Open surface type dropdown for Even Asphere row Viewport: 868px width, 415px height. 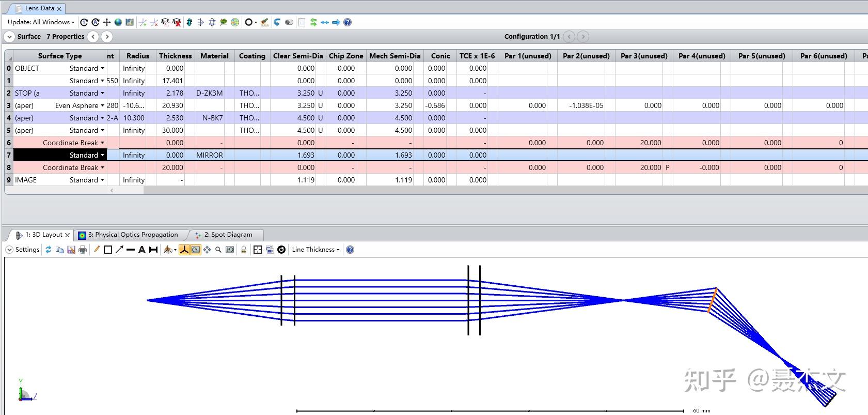click(102, 105)
